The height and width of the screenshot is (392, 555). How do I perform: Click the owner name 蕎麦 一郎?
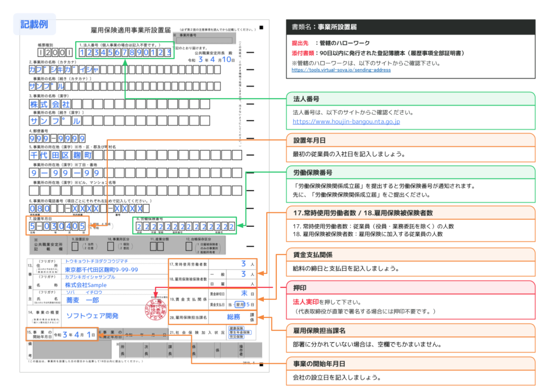(82, 300)
